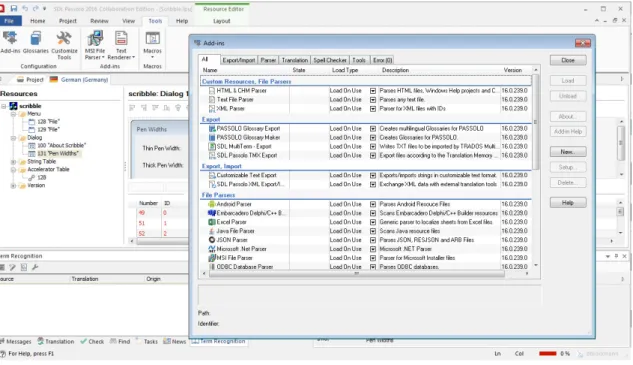633x365 pixels.
Task: Click the New... button in Add-ins dialog
Action: [568, 152]
